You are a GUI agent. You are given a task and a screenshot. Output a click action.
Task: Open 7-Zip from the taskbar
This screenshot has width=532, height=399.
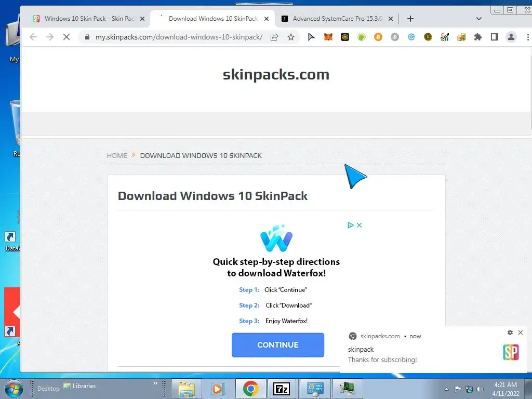point(282,389)
